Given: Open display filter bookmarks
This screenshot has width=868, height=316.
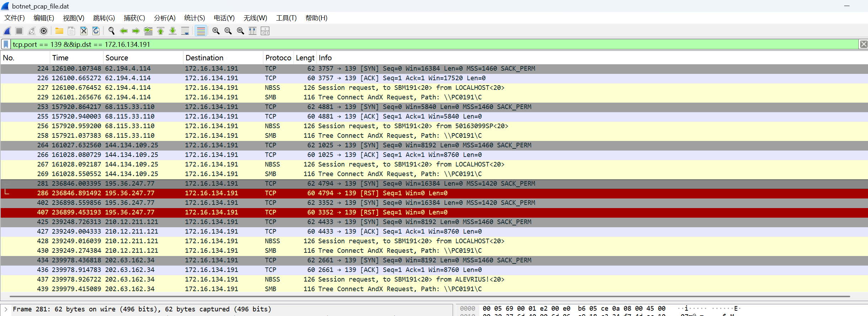Looking at the screenshot, I should [x=6, y=44].
